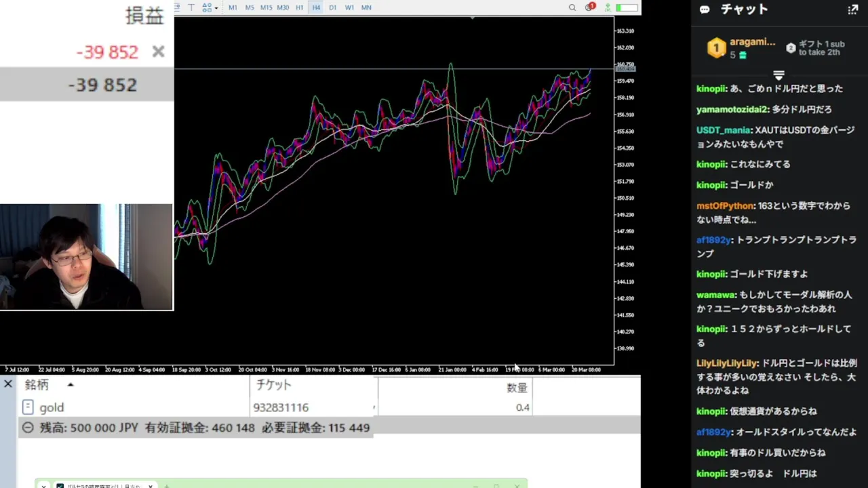Open kinopii username on ゴールド下げますよ message
This screenshot has height=488, width=868.
pos(711,274)
